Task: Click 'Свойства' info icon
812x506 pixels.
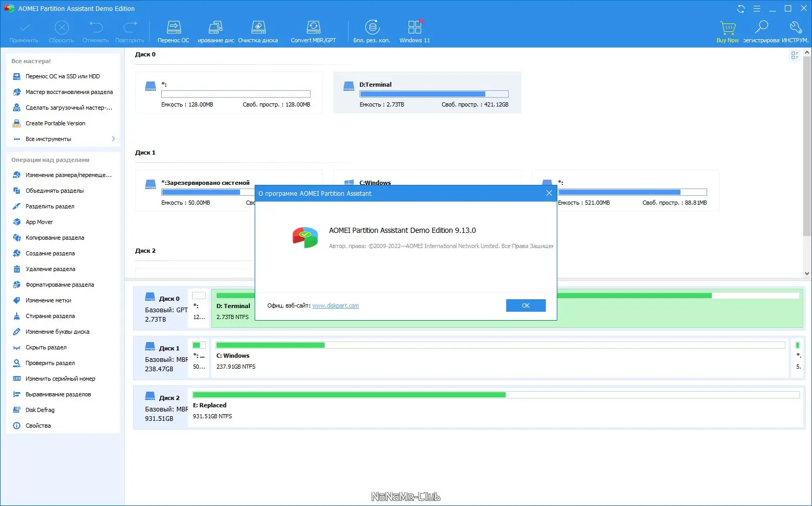Action: [x=17, y=426]
